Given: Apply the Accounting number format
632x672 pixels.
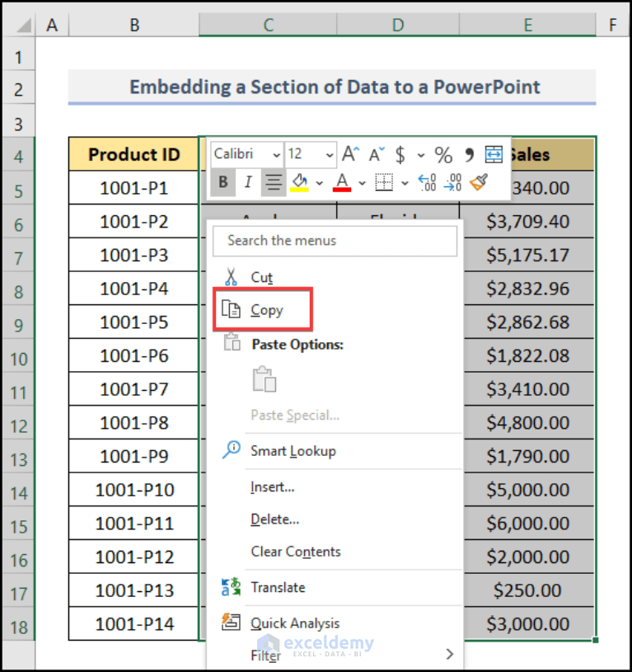Looking at the screenshot, I should tap(400, 154).
